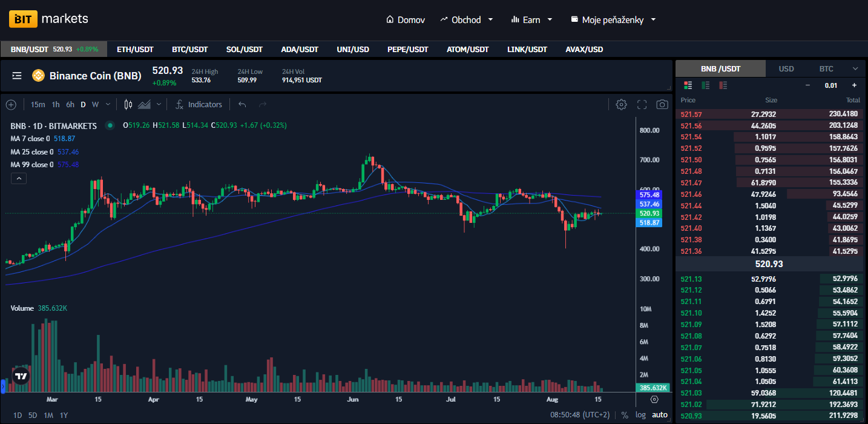
Task: Open chart settings gear icon
Action: [x=621, y=105]
